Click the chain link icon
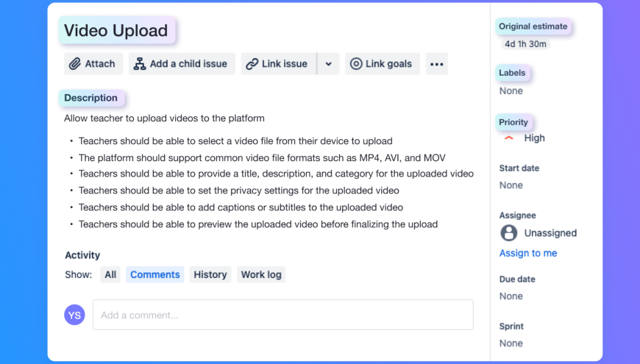The image size is (640, 364). point(252,64)
